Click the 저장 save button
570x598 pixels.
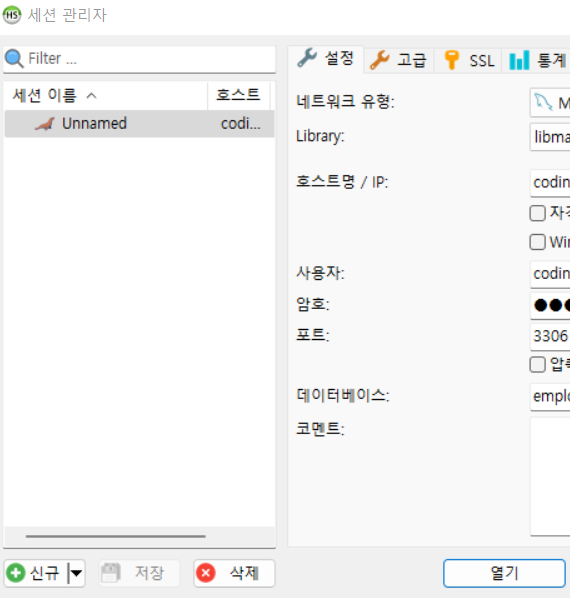(139, 573)
